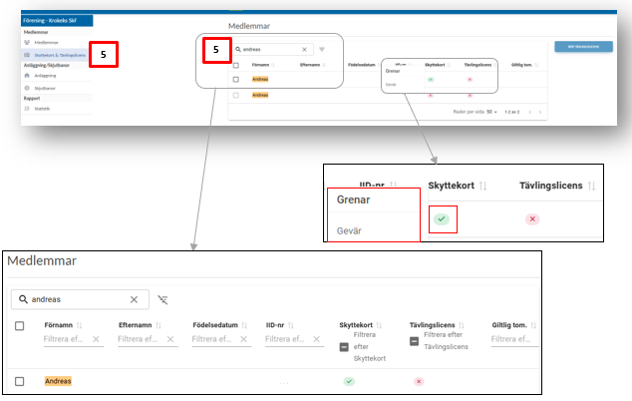Click red Tävlingslicens cross in bottom panel row
Viewport: 632px width, 401px height.
tap(419, 381)
